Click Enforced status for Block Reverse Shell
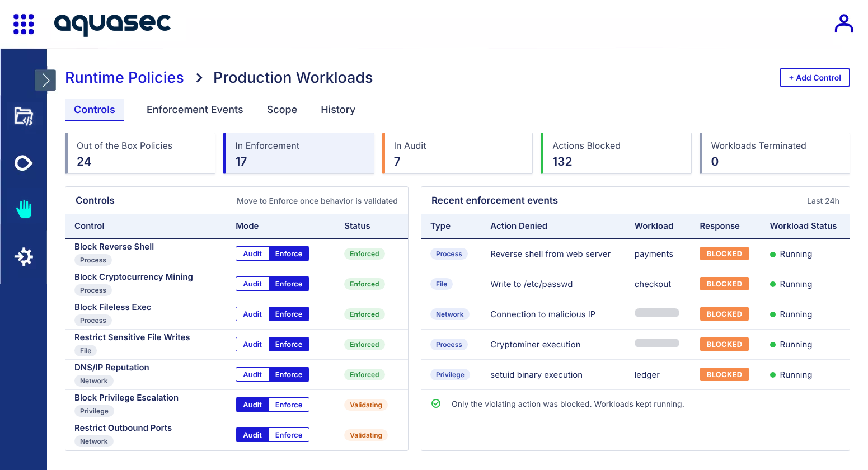 364,254
